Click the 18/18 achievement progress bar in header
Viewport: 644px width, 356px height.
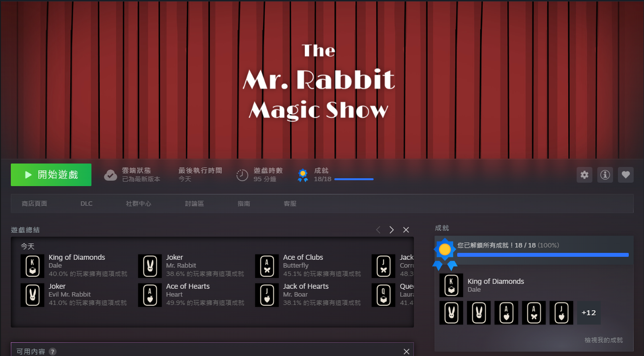pyautogui.click(x=354, y=179)
